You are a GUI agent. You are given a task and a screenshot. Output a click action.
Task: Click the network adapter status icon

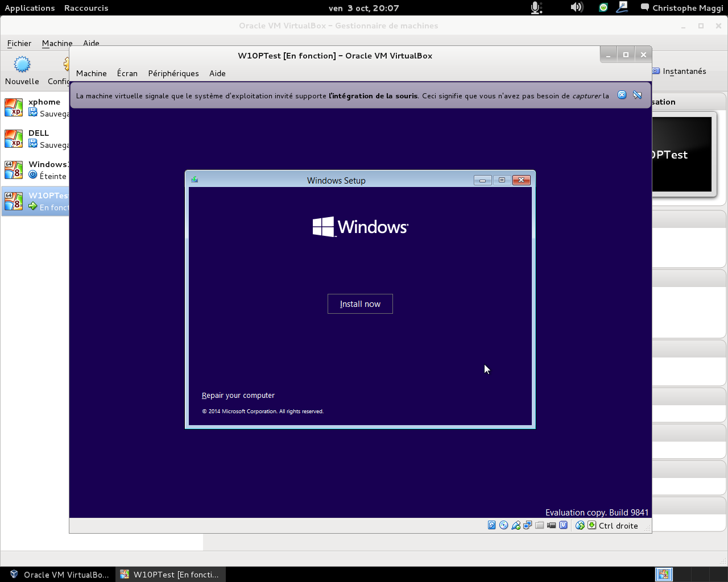pyautogui.click(x=528, y=525)
